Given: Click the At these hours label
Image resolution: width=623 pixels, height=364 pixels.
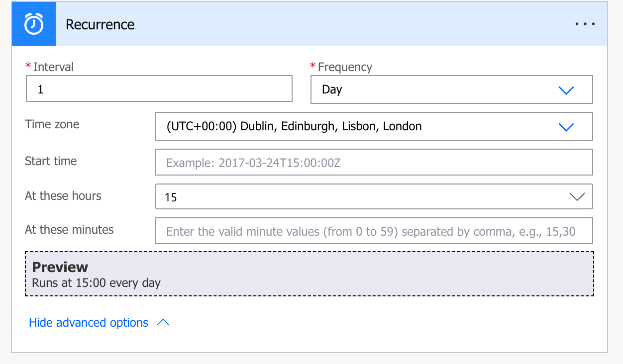Looking at the screenshot, I should (63, 196).
